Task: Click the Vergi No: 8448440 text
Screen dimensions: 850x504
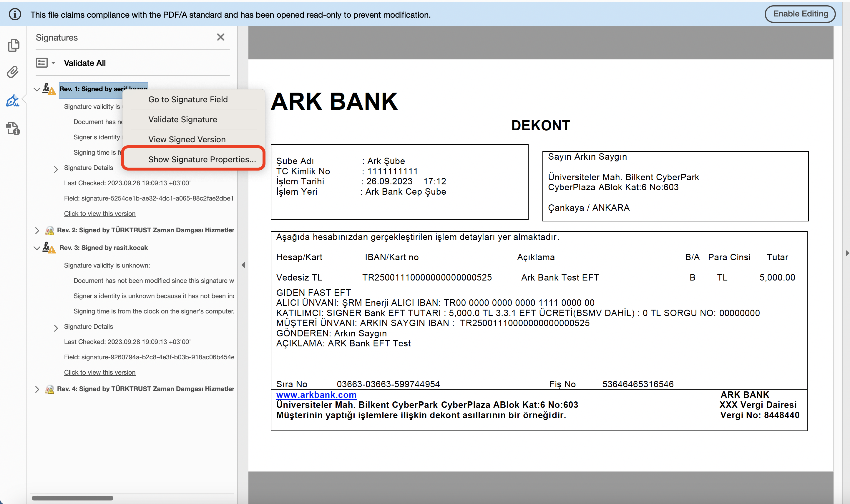Action: coord(760,415)
